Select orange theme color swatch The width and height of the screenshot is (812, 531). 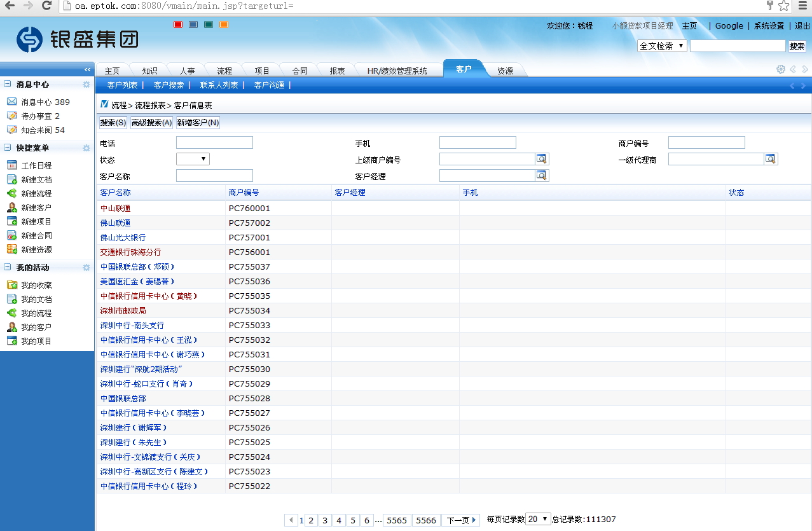pyautogui.click(x=224, y=25)
